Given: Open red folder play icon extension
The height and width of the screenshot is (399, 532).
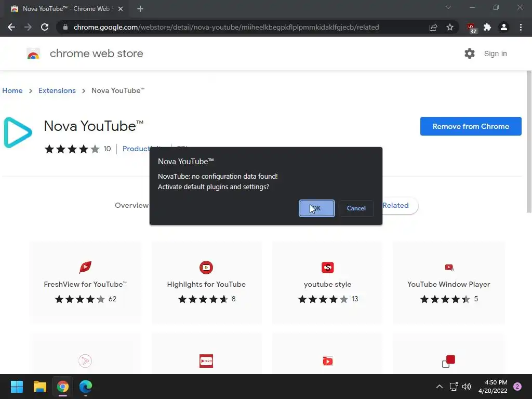Looking at the screenshot, I should (x=327, y=361).
